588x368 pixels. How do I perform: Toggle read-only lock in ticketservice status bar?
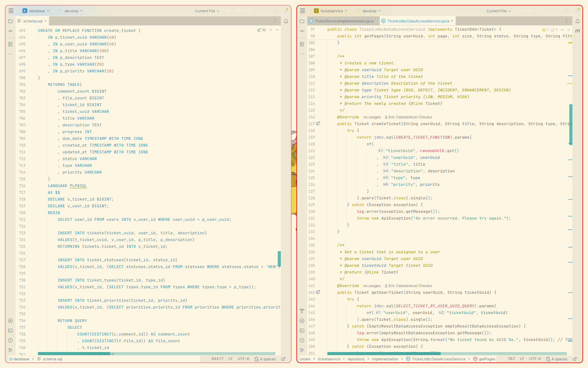575,359
